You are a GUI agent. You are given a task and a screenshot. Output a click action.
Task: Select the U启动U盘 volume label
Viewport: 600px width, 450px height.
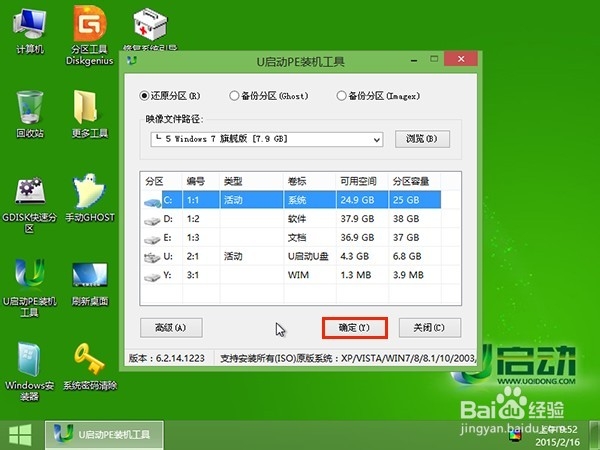(x=308, y=256)
